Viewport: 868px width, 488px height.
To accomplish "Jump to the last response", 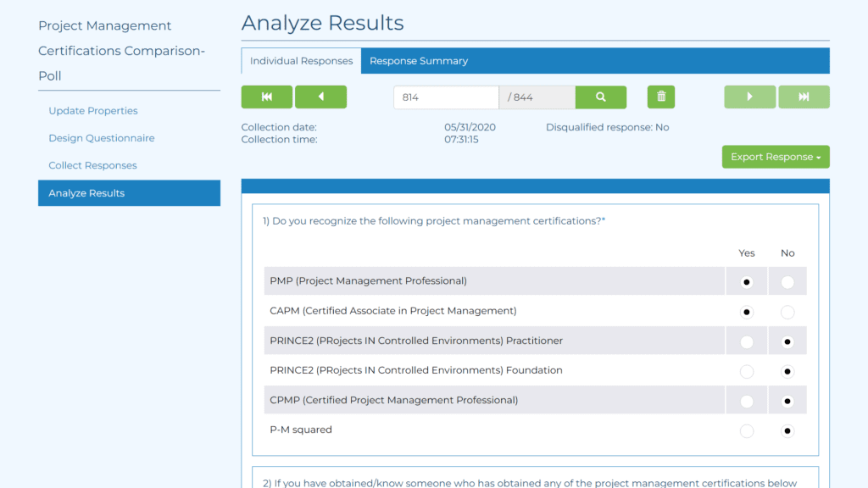I will pyautogui.click(x=804, y=97).
